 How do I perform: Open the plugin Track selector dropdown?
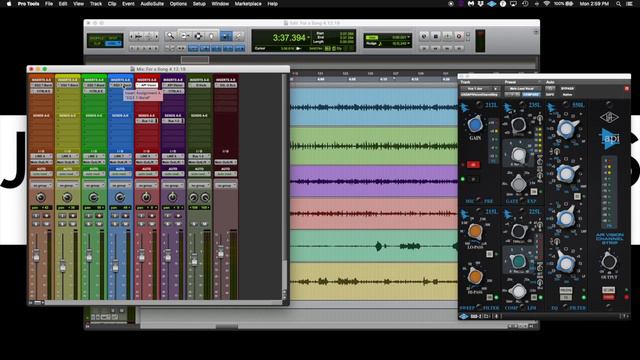[x=480, y=89]
